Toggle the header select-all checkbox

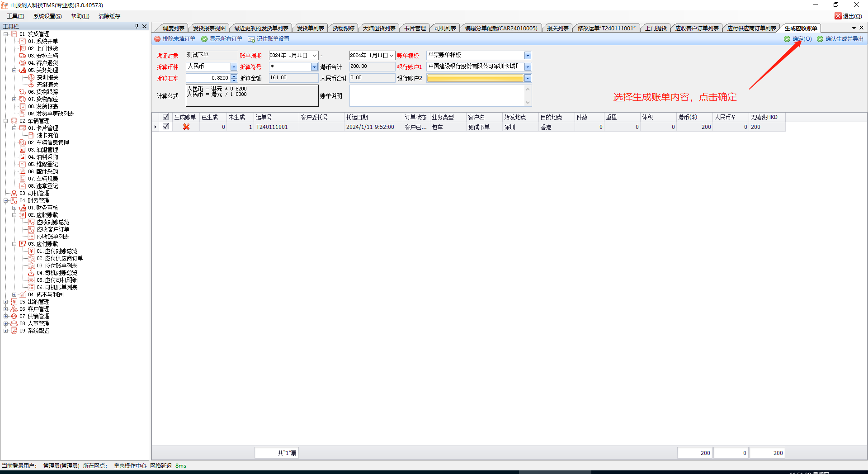[x=165, y=117]
